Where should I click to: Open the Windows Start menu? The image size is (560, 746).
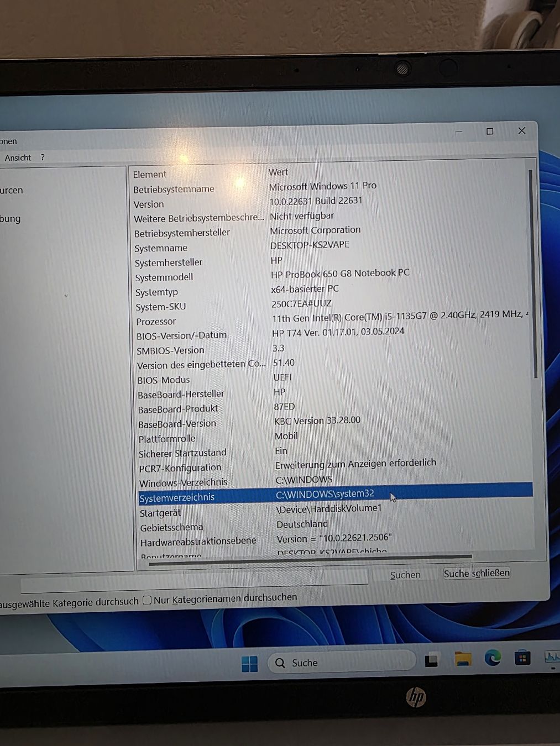[249, 664]
